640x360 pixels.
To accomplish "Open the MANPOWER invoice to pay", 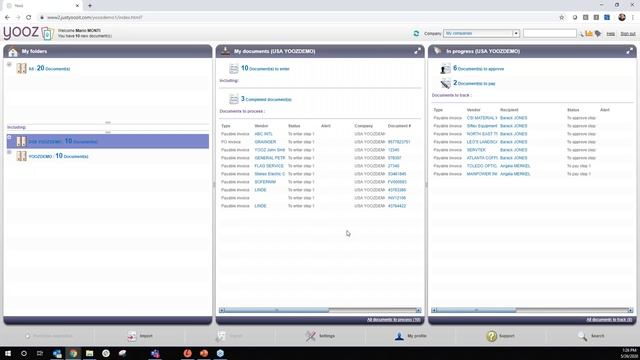I will pos(482,173).
